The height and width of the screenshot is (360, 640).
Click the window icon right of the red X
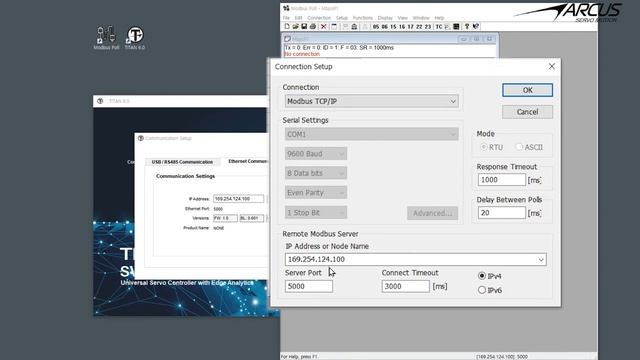point(334,27)
